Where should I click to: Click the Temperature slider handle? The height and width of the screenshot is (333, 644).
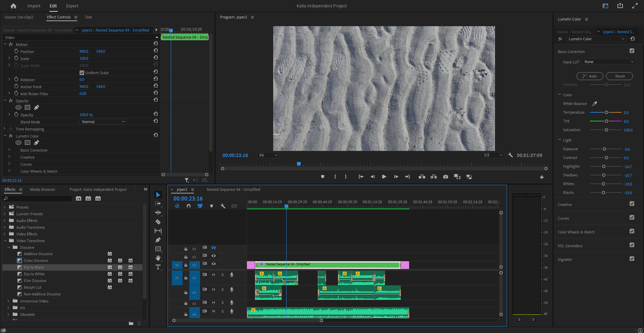point(606,112)
